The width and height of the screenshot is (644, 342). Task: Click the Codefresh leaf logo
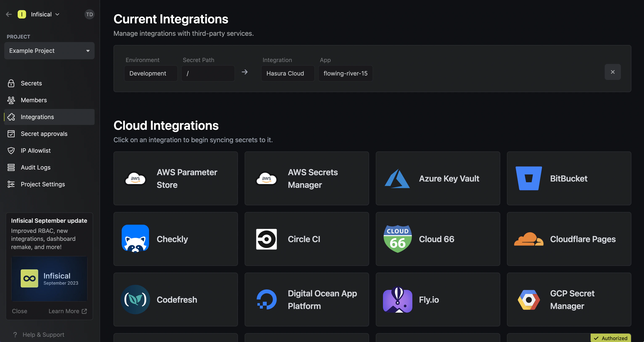135,300
